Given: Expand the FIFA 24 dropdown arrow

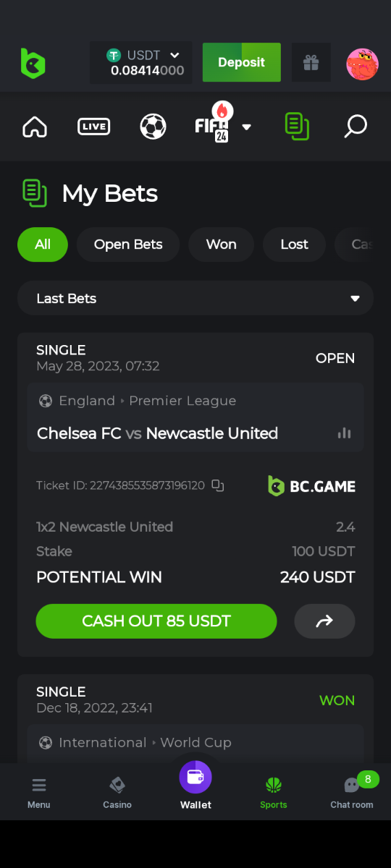Looking at the screenshot, I should 247,127.
